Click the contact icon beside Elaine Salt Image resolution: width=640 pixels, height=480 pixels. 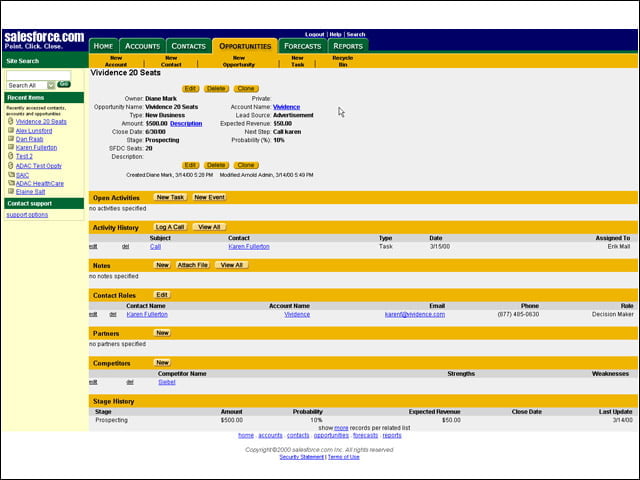click(11, 191)
